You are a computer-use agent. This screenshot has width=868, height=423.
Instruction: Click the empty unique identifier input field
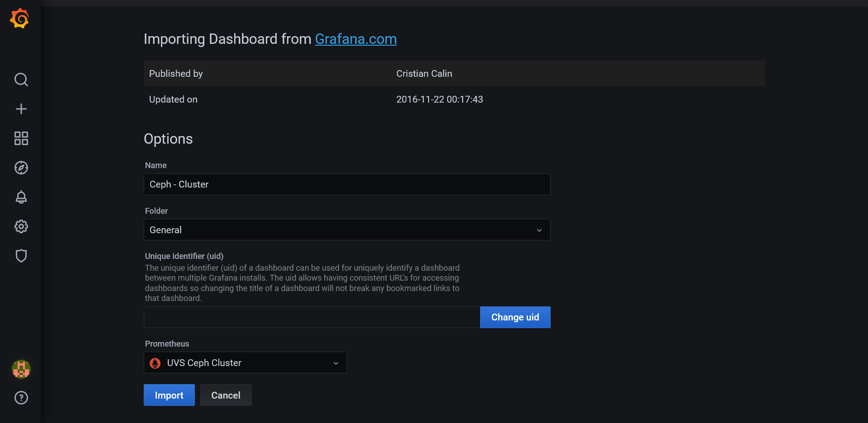coord(312,317)
